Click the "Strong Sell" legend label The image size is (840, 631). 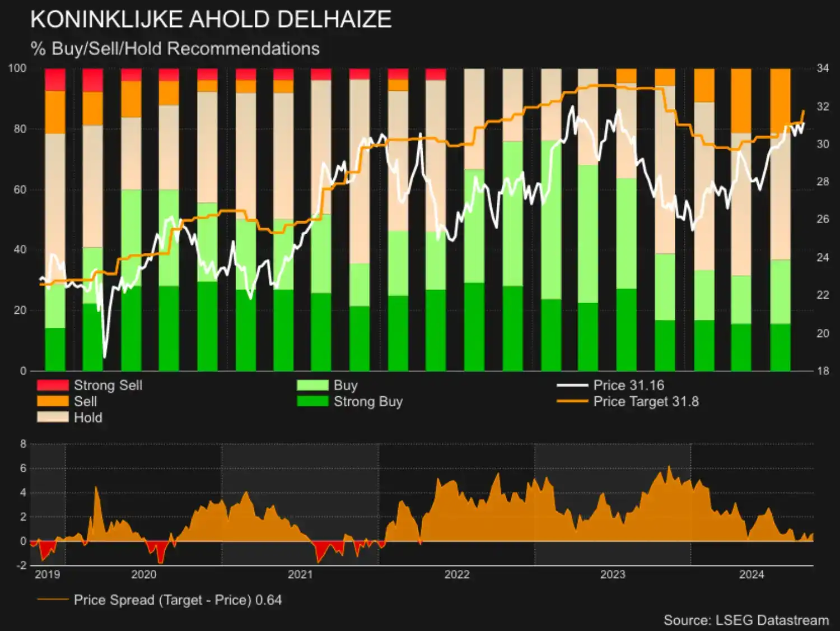[x=108, y=385]
